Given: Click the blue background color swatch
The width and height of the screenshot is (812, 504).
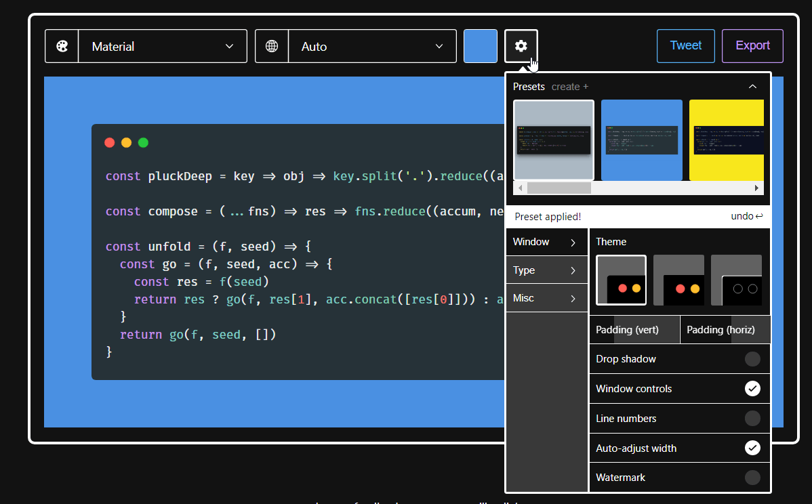Looking at the screenshot, I should click(481, 45).
